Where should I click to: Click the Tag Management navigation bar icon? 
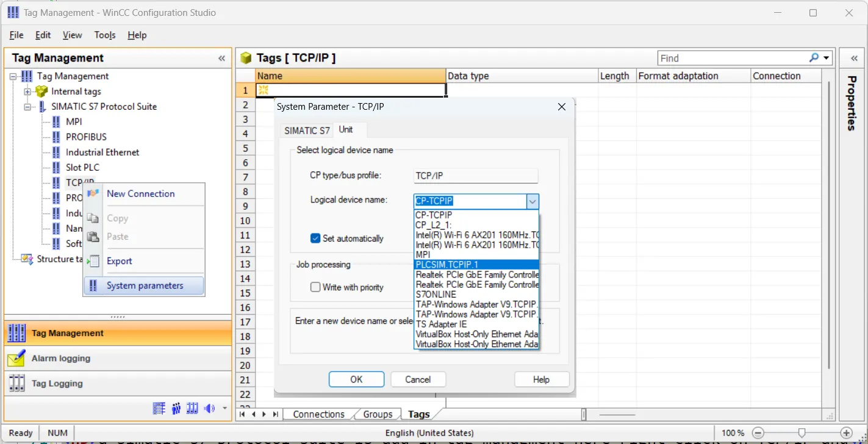(x=16, y=333)
